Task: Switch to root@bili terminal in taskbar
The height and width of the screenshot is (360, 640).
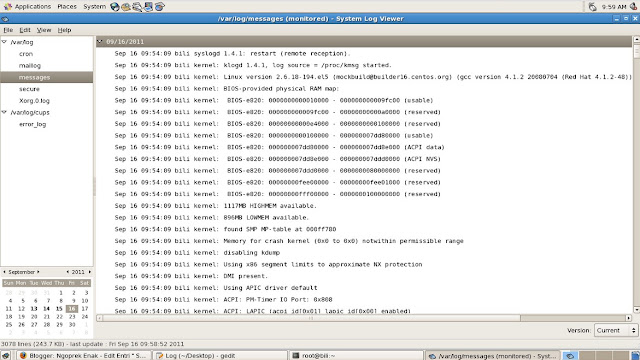Action: pos(357,356)
